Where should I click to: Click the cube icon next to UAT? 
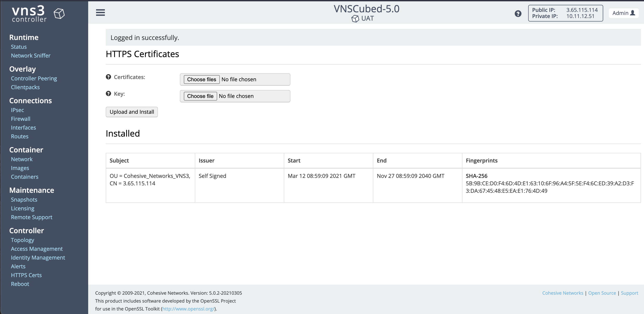tap(355, 19)
